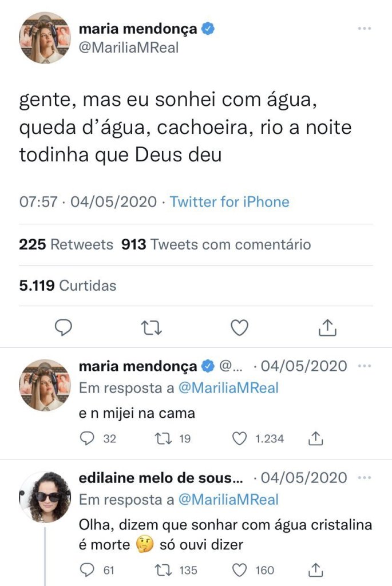Like the reply with 1.234 likes
392x586 pixels.
pyautogui.click(x=240, y=439)
